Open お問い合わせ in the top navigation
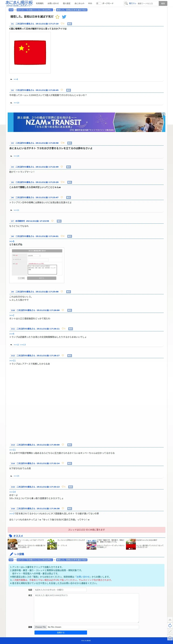Viewport: 173px width, 644px height. pyautogui.click(x=53, y=4)
